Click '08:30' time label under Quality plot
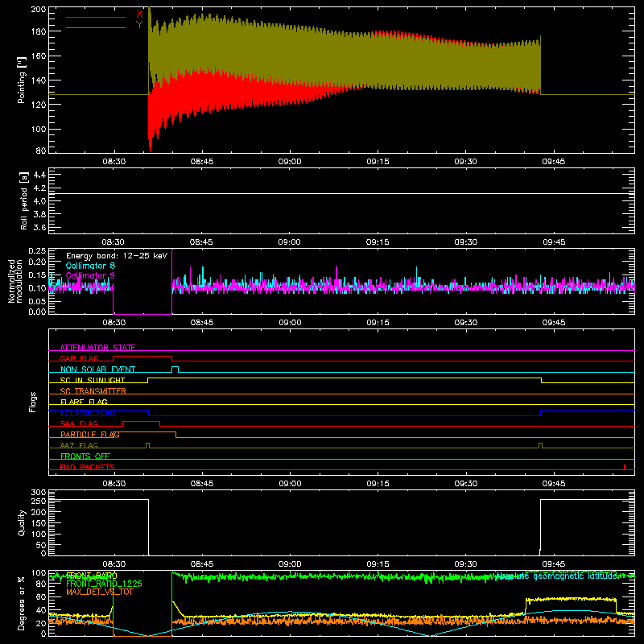Image resolution: width=644 pixels, height=644 pixels. (x=114, y=564)
